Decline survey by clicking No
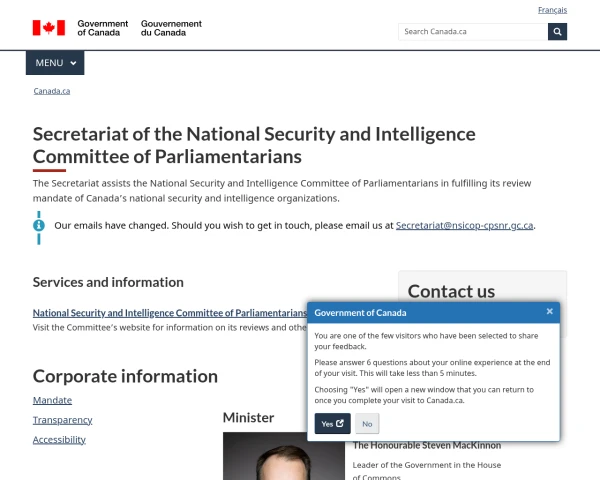The height and width of the screenshot is (480, 600). pos(367,423)
